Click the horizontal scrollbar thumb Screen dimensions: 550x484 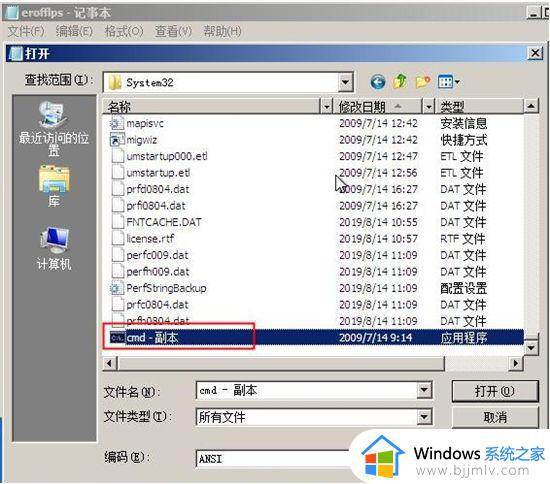point(281,363)
